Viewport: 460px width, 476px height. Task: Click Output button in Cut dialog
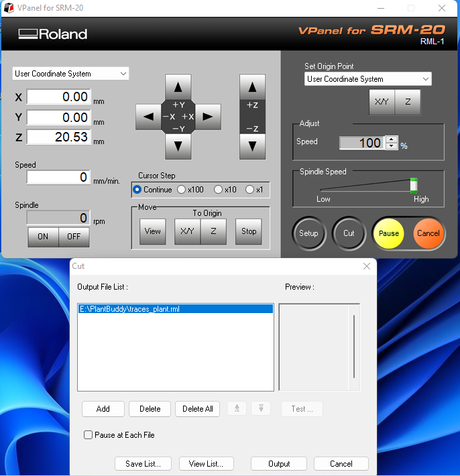[279, 463]
